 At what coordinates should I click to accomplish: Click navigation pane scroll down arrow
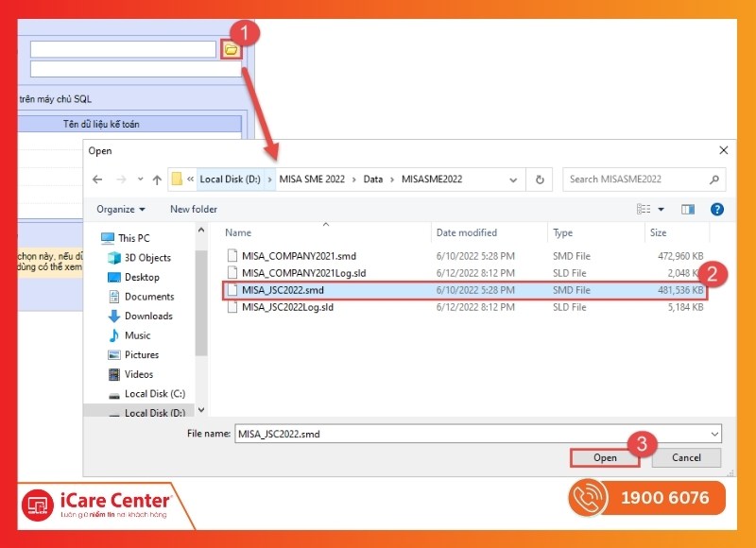(x=201, y=410)
